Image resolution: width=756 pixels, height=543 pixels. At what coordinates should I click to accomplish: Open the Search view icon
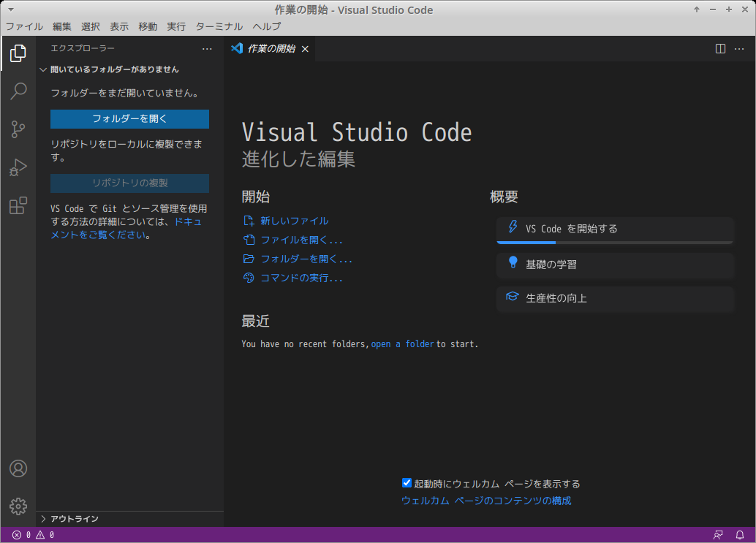click(x=18, y=91)
